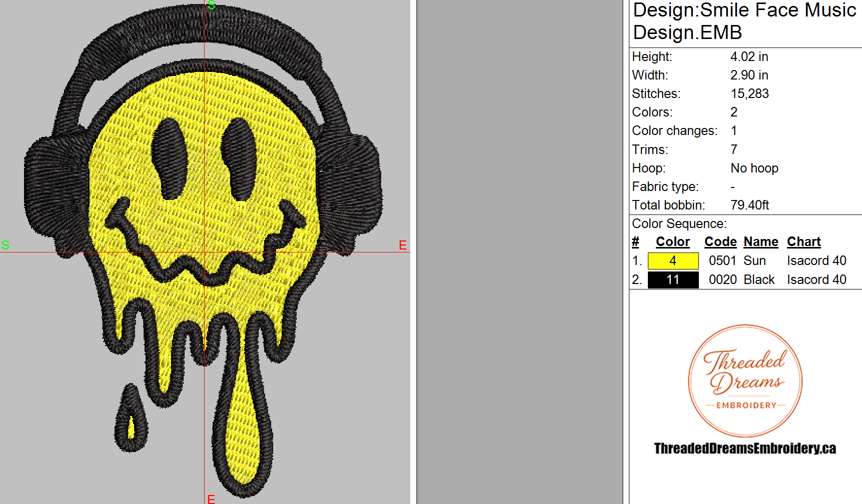The width and height of the screenshot is (862, 504).
Task: Click the Stitches count 15,283
Action: tap(749, 94)
